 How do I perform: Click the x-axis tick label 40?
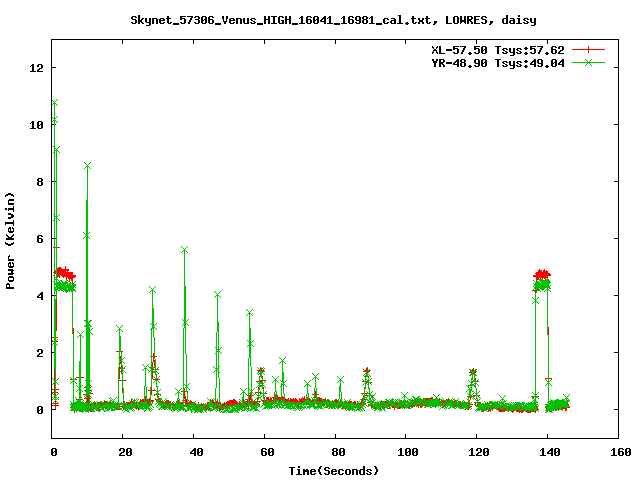pos(196,452)
